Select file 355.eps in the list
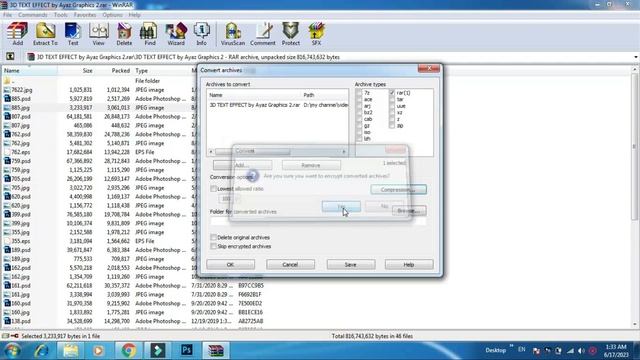 pos(21,241)
